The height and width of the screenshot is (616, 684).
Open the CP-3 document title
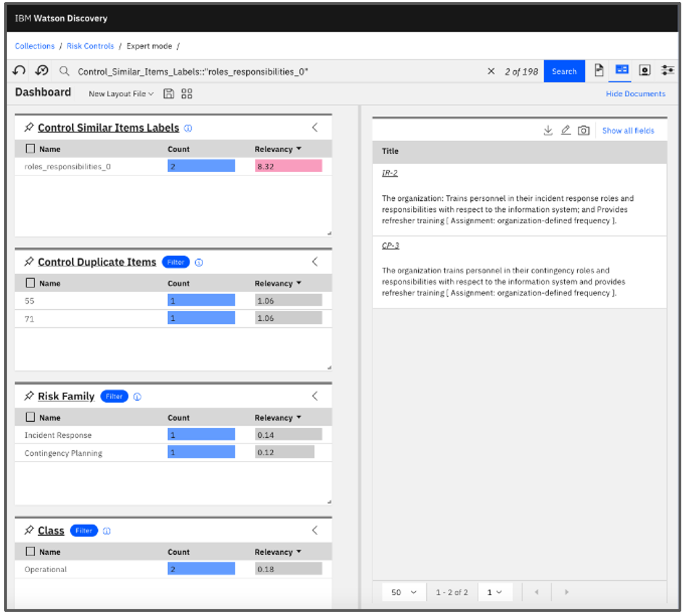(391, 246)
